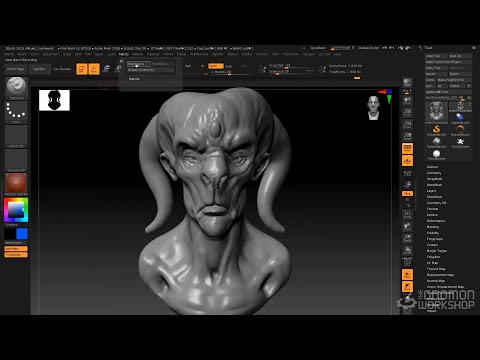The width and height of the screenshot is (480, 360).
Task: Toggle Live Boolean mode
Action: (x=62, y=69)
